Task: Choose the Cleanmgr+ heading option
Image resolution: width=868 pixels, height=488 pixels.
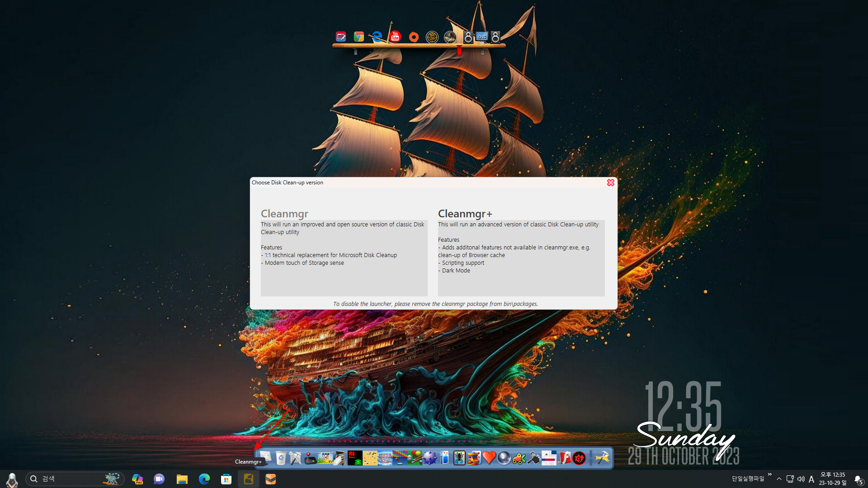Action: (x=465, y=214)
